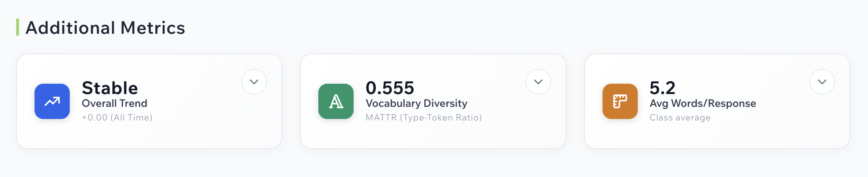Click the green accent bar beside heading

pyautogui.click(x=18, y=28)
